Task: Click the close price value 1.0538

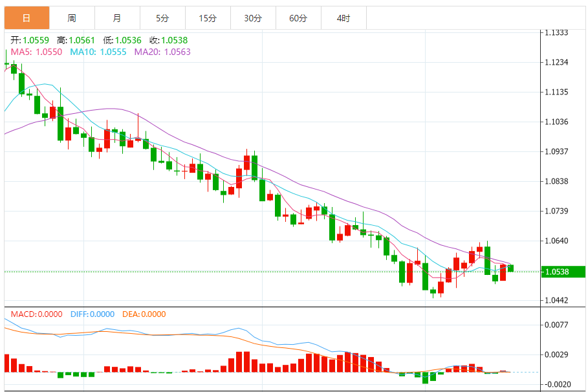Action: (x=175, y=40)
